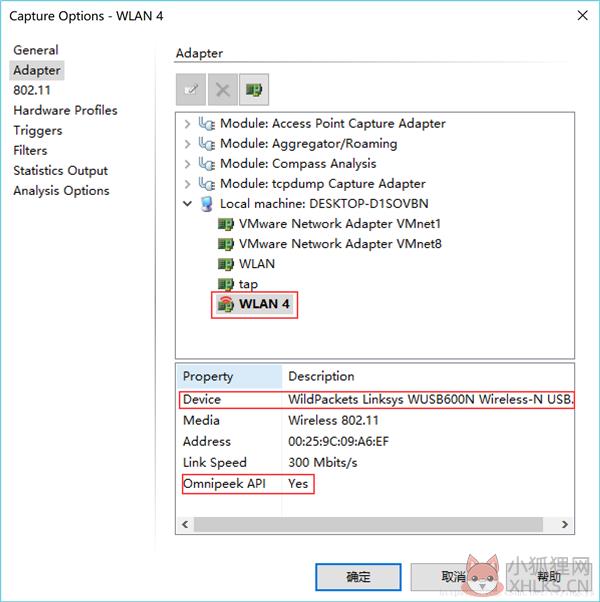Select Local machine: DESKTOP-D1SOVBN text
This screenshot has width=600, height=602.
(324, 203)
